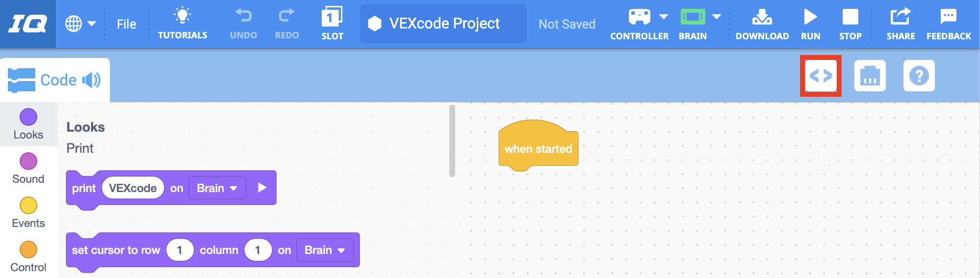Image resolution: width=980 pixels, height=278 pixels.
Task: Open the Tutorials lightbulb icon
Action: [x=182, y=16]
